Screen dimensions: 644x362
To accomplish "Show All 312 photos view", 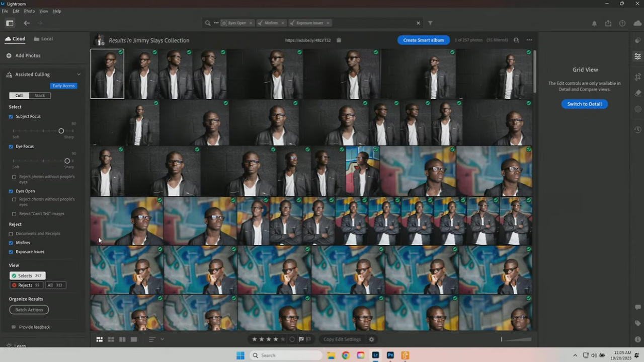I will 55,285.
